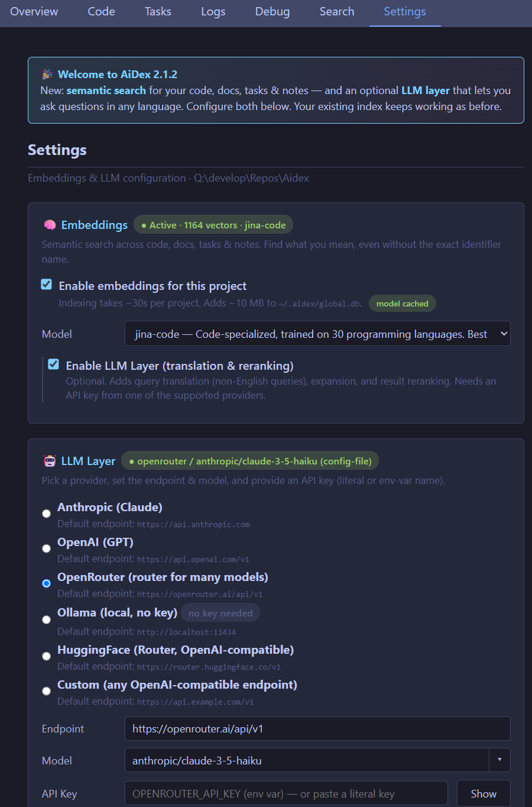Go to the Search tab
The width and height of the screenshot is (532, 807).
337,12
